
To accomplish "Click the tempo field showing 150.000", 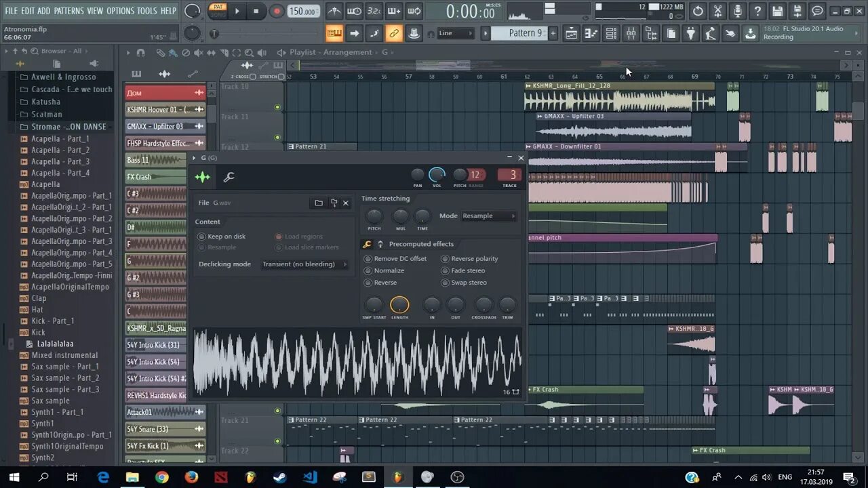I will tap(302, 12).
